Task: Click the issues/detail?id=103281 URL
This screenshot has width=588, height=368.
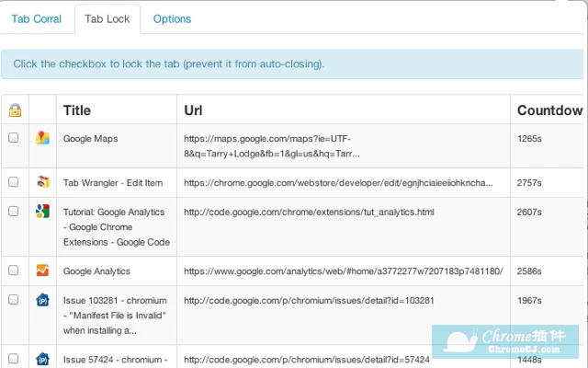Action: pos(309,301)
